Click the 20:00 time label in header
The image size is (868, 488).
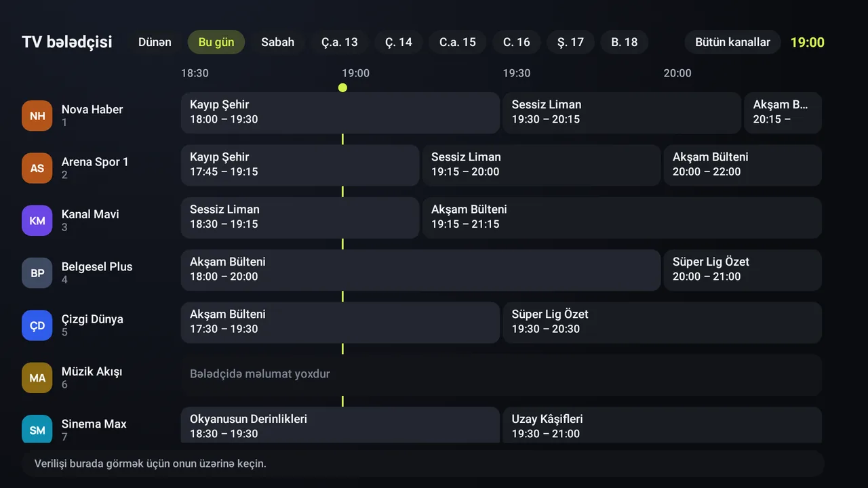pyautogui.click(x=677, y=73)
